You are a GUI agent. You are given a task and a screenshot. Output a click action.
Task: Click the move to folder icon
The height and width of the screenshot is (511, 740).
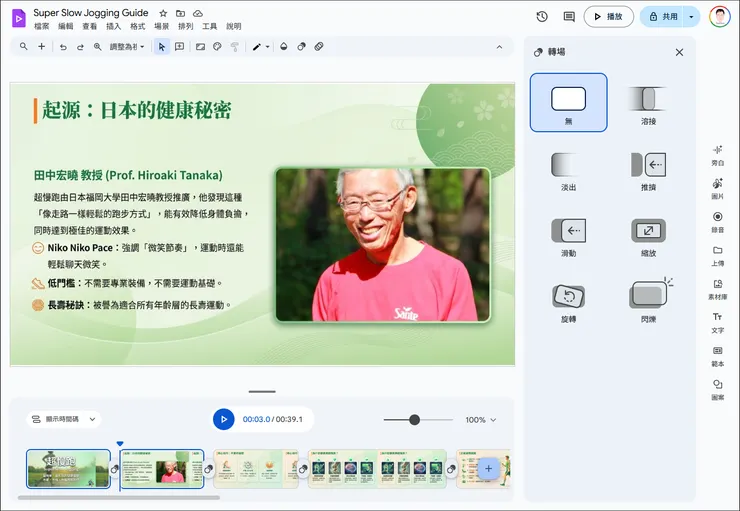pos(180,13)
